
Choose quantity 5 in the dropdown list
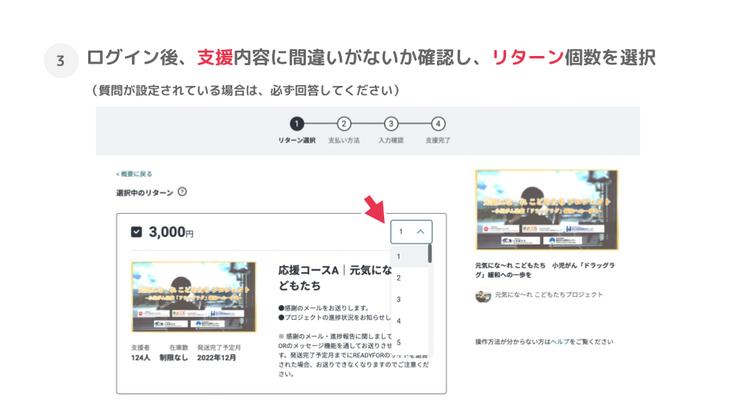399,342
